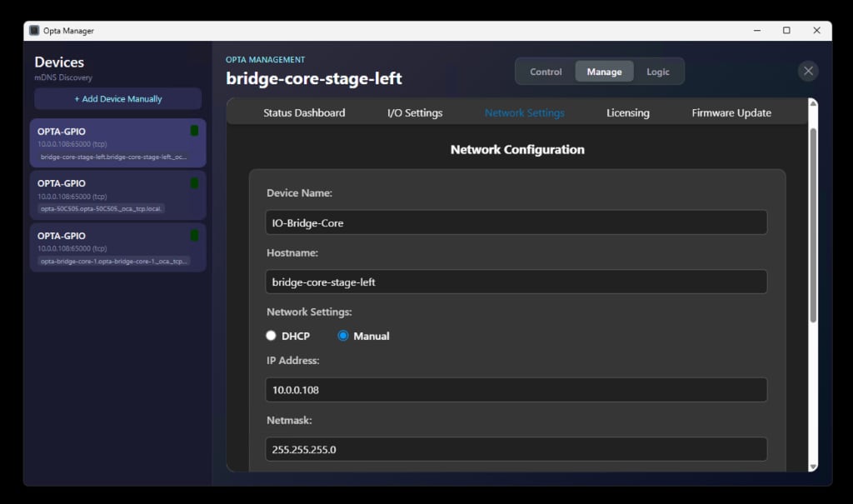Image resolution: width=853 pixels, height=504 pixels.
Task: Click the OPTA MANAGEMENT label
Action: (x=266, y=59)
